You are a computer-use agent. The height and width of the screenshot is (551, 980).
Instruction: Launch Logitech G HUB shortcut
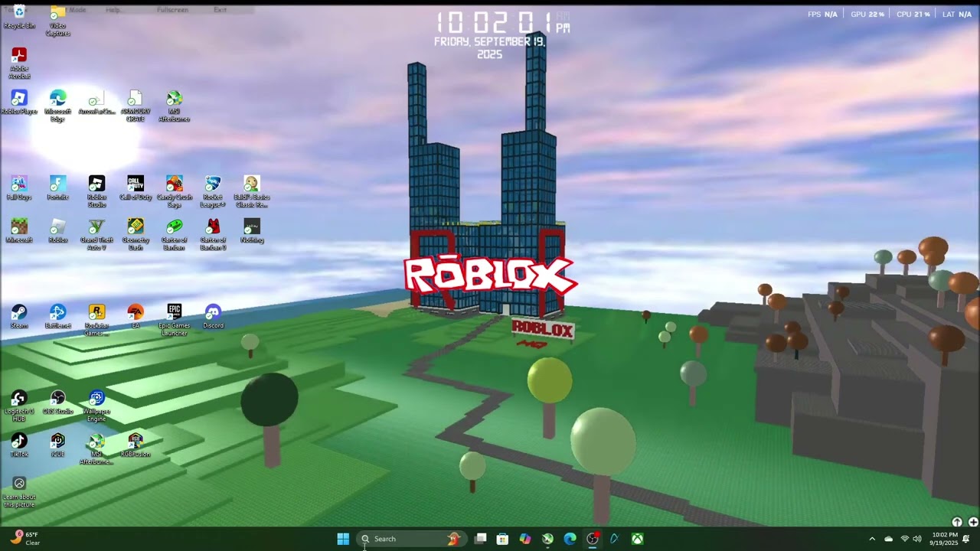pyautogui.click(x=19, y=406)
